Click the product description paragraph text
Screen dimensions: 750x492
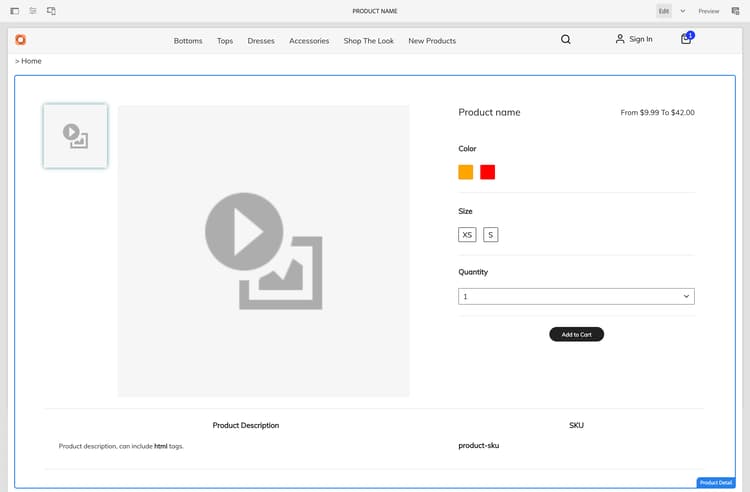click(121, 446)
